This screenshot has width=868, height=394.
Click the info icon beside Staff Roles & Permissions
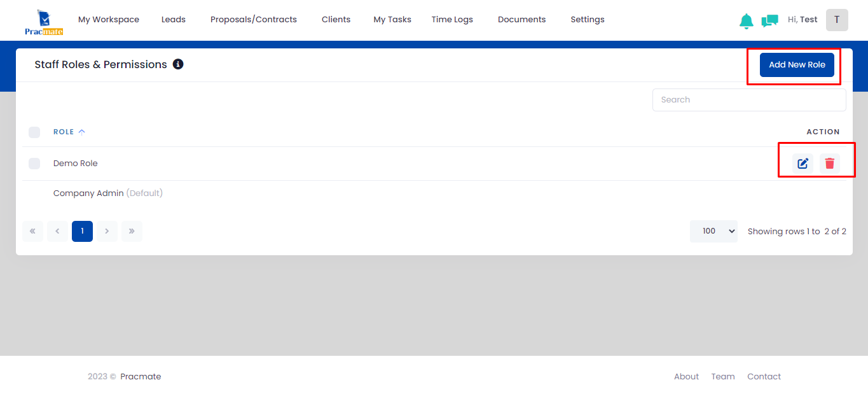tap(178, 64)
